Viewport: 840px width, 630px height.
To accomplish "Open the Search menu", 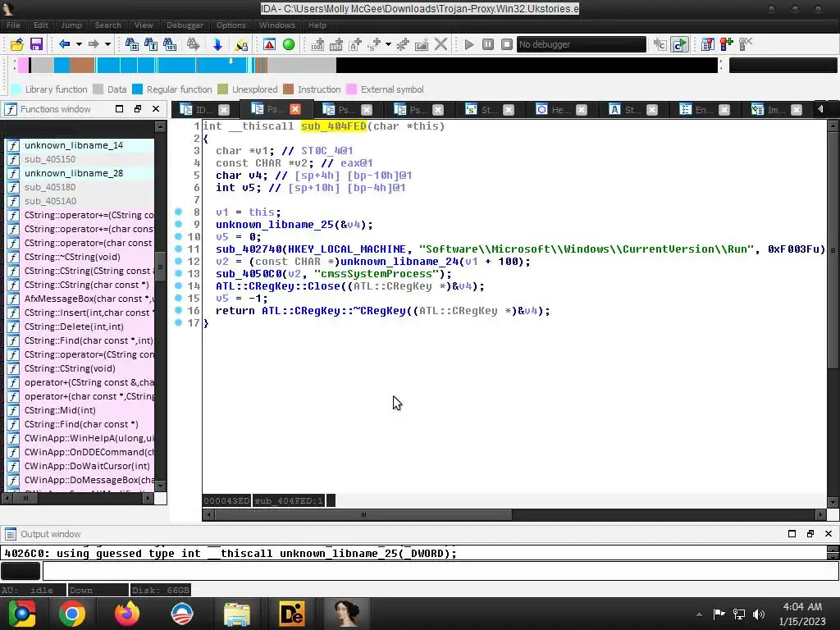I will click(x=107, y=25).
